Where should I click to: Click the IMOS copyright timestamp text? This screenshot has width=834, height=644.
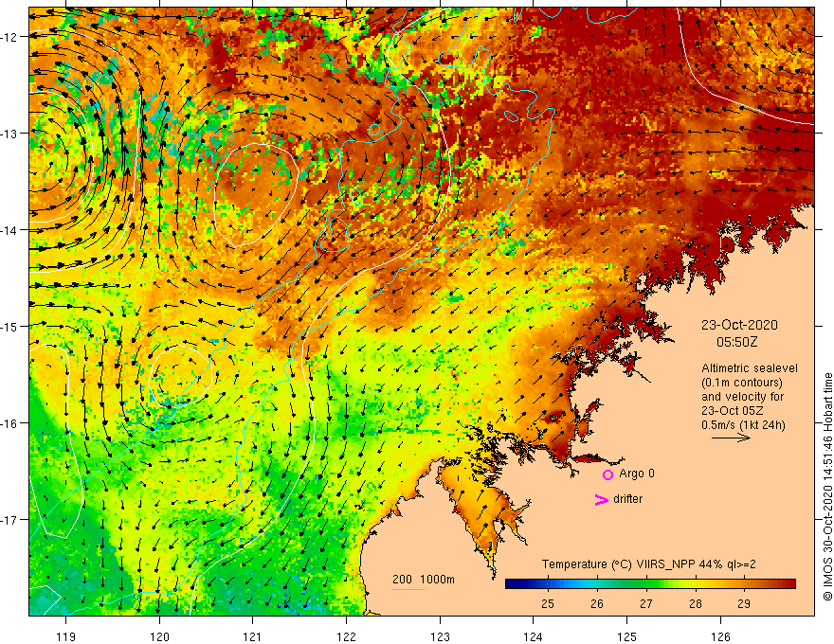click(x=827, y=487)
